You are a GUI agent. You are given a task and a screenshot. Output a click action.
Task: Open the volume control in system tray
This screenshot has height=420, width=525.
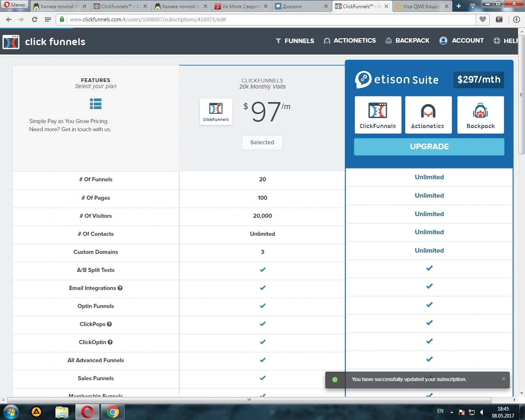point(482,412)
